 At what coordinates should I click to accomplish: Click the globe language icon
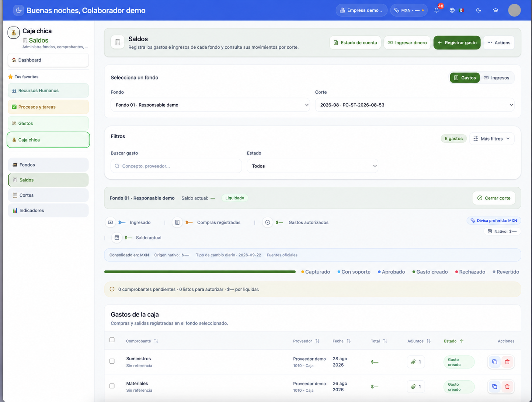[x=452, y=10]
